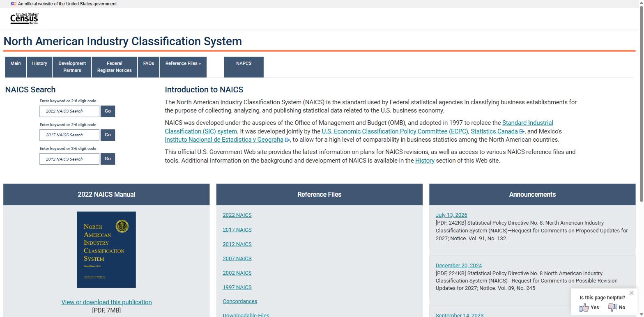Click Go beside 2022 NAICS Search
644x317 pixels.
(x=108, y=111)
